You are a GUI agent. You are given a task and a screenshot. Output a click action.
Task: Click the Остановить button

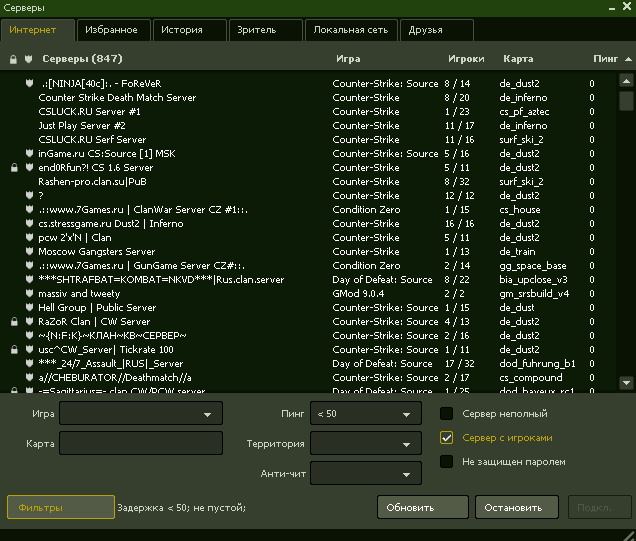coord(517,507)
